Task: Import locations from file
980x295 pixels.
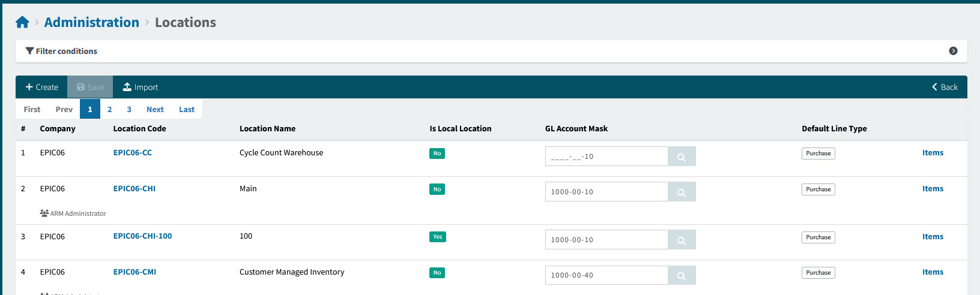Action: click(141, 87)
